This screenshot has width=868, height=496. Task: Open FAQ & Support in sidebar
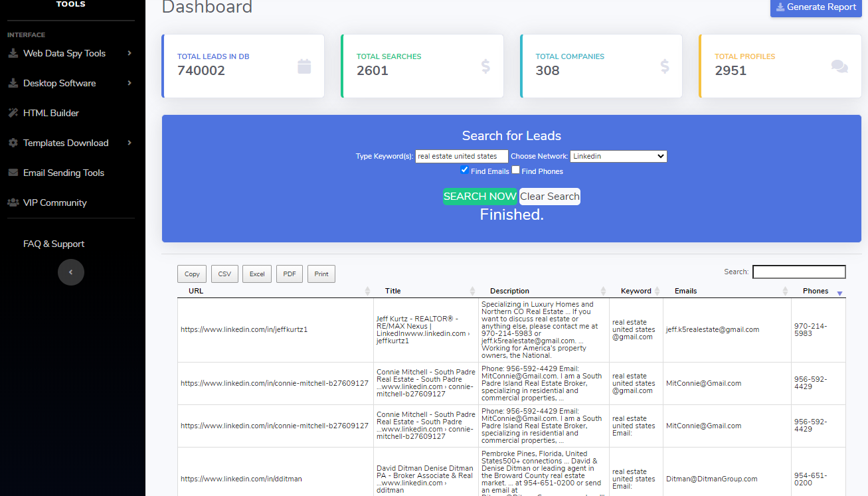54,244
